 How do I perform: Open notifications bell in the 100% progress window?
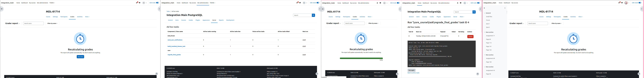click(x=377, y=3)
